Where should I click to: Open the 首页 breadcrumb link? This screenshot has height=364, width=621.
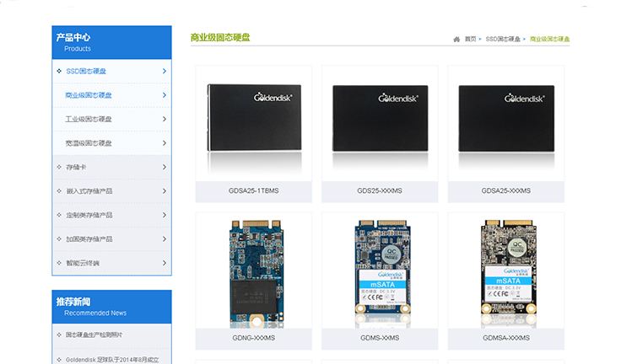click(470, 39)
